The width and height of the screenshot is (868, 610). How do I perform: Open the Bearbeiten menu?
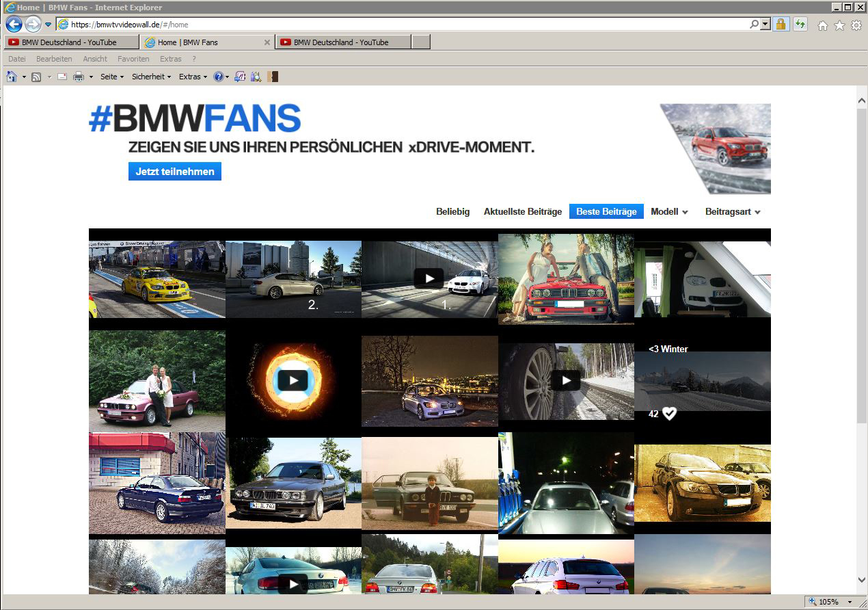[x=54, y=59]
